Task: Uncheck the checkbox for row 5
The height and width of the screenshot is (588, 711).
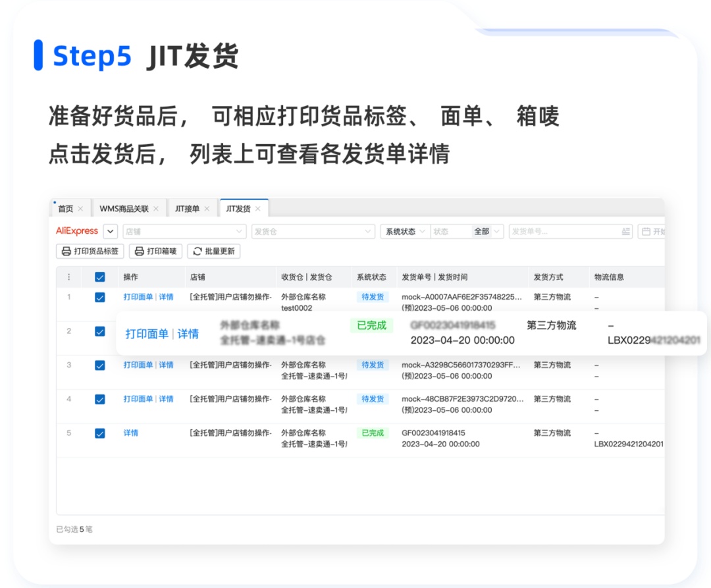Action: tap(100, 433)
